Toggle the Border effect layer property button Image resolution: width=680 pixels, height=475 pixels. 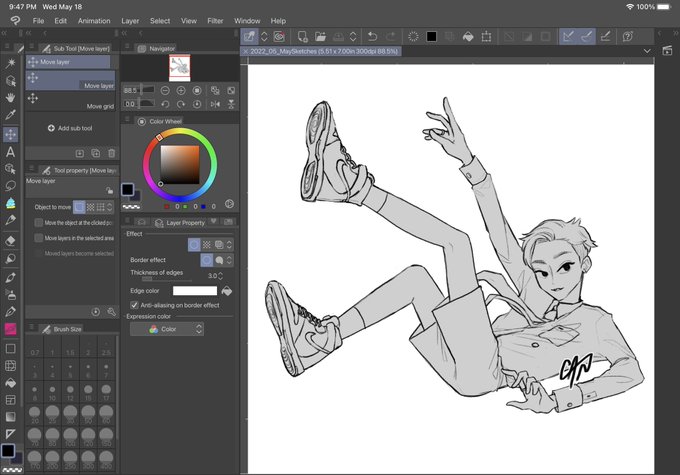(194, 245)
